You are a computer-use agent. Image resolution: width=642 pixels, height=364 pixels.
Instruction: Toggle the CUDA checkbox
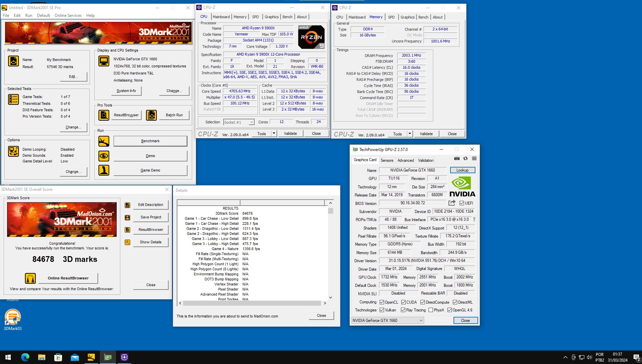pos(404,302)
